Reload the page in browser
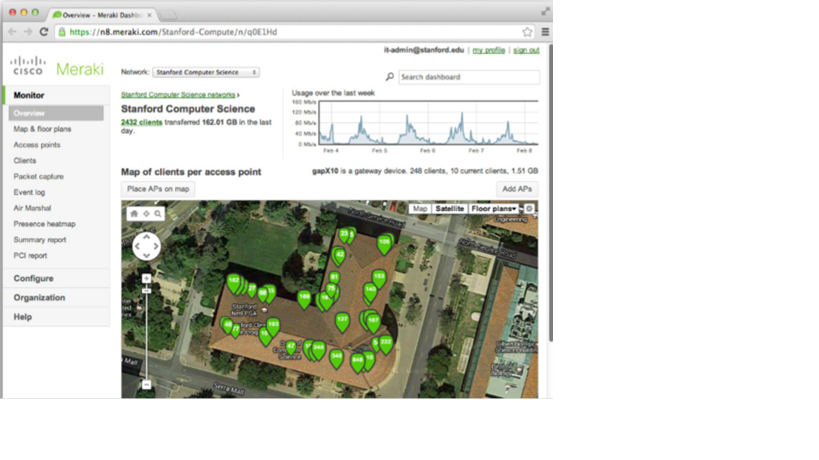This screenshot has width=819, height=460. (44, 32)
